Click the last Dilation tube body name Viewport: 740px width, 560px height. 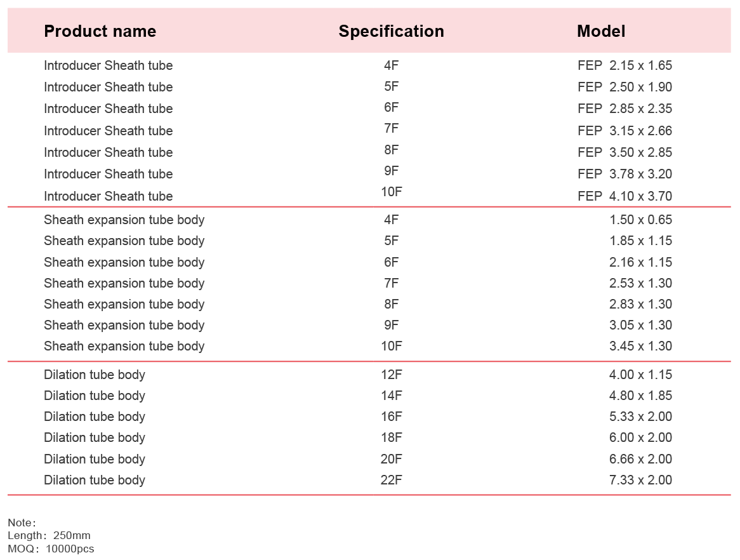coord(95,480)
